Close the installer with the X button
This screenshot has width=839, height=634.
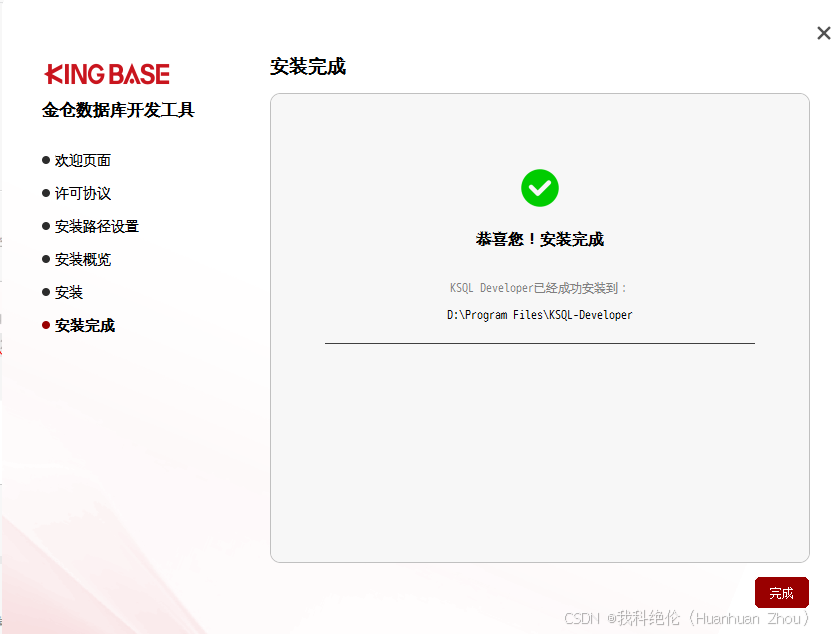pyautogui.click(x=823, y=33)
